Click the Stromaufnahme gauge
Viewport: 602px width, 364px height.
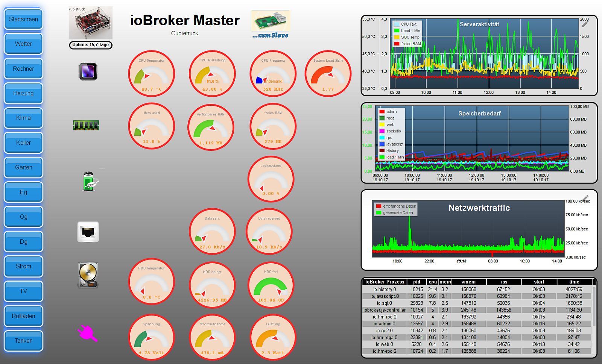[212, 337]
